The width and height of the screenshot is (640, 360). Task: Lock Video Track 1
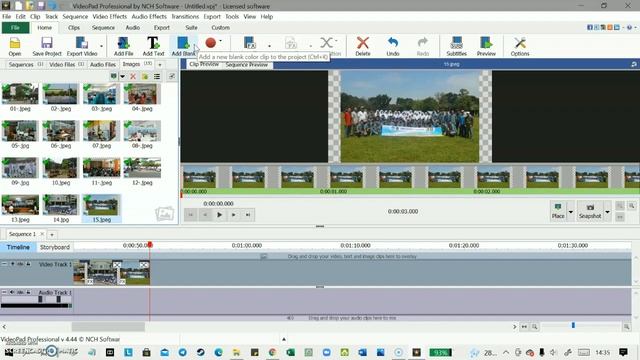coord(28,264)
